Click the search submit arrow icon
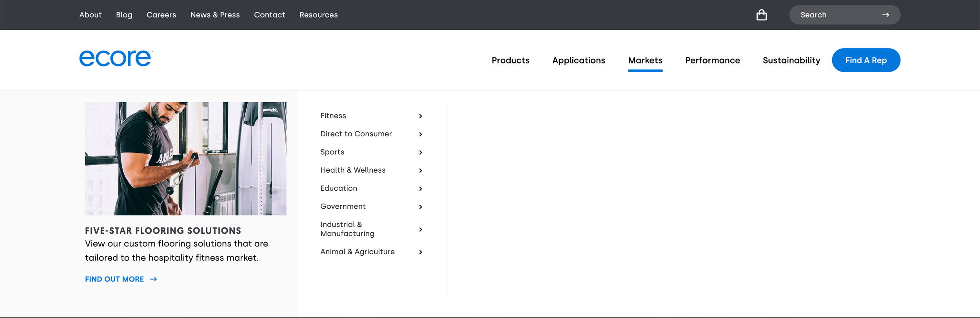The width and height of the screenshot is (980, 318). coord(886,15)
